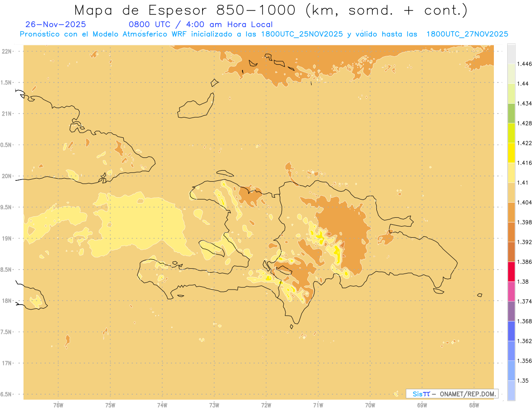532x411 pixels.
Task: Click the '9.5N' latitude label
Action: tap(6, 207)
